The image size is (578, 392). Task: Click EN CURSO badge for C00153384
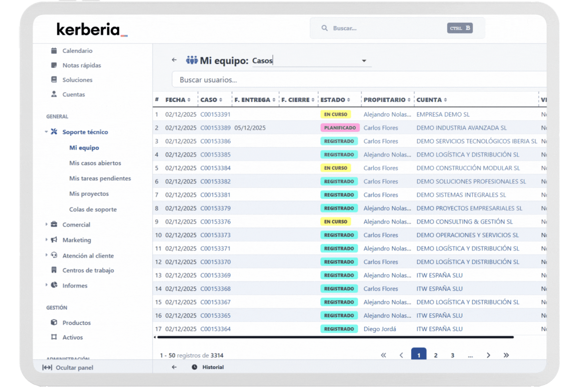[336, 168]
